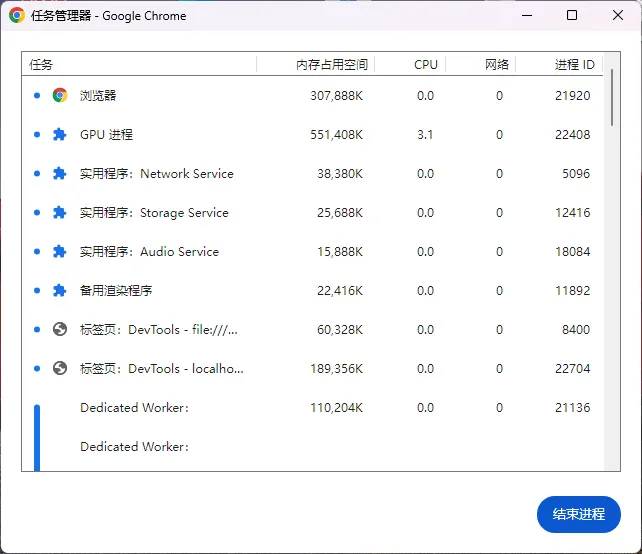Select the Dedicated Worker row with 110,204K

click(312, 407)
